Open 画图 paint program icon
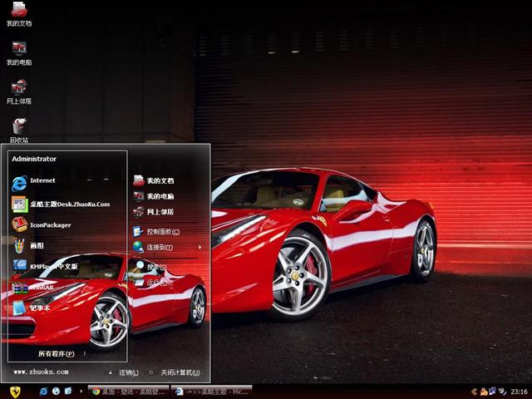The width and height of the screenshot is (532, 399). point(19,246)
